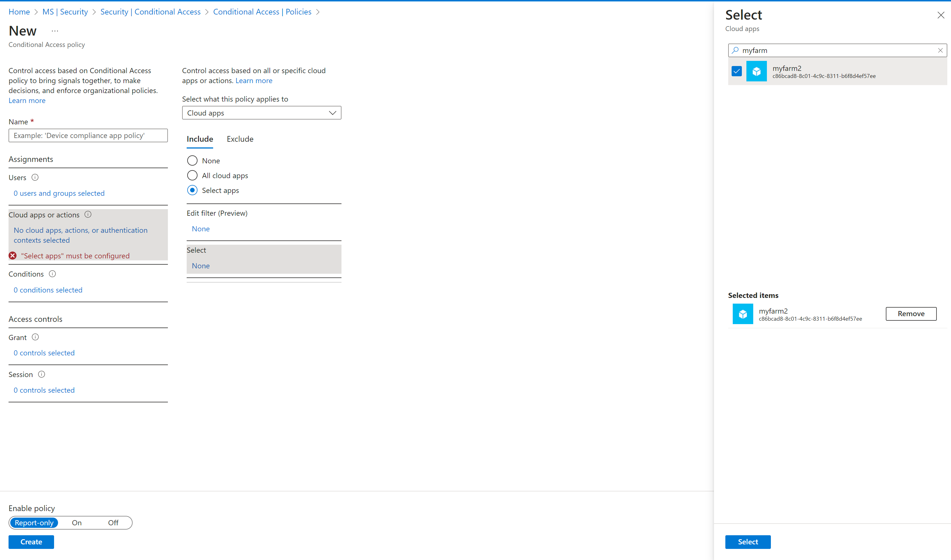This screenshot has height=560, width=951.
Task: Click the myfarm2 app icon under Selected items
Action: [x=743, y=314]
